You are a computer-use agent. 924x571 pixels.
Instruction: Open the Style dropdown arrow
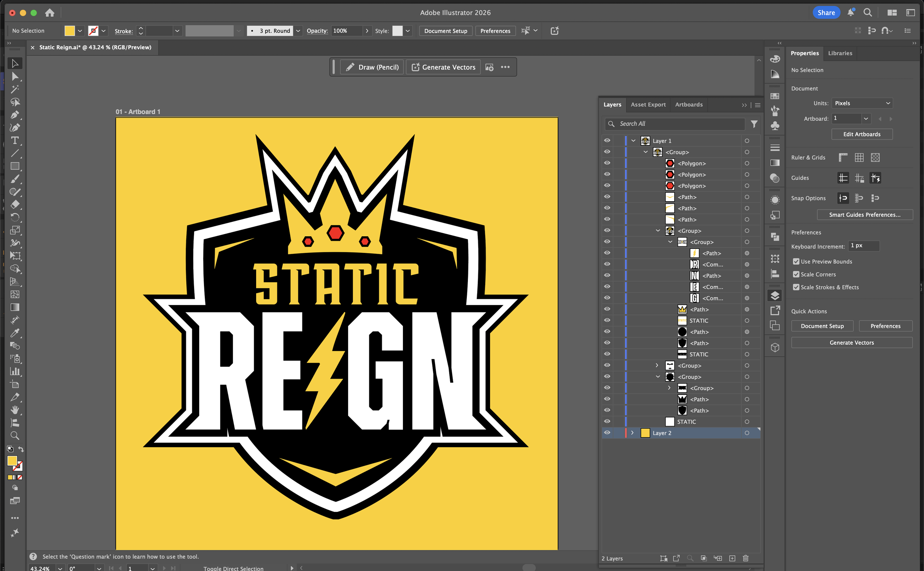pyautogui.click(x=408, y=31)
